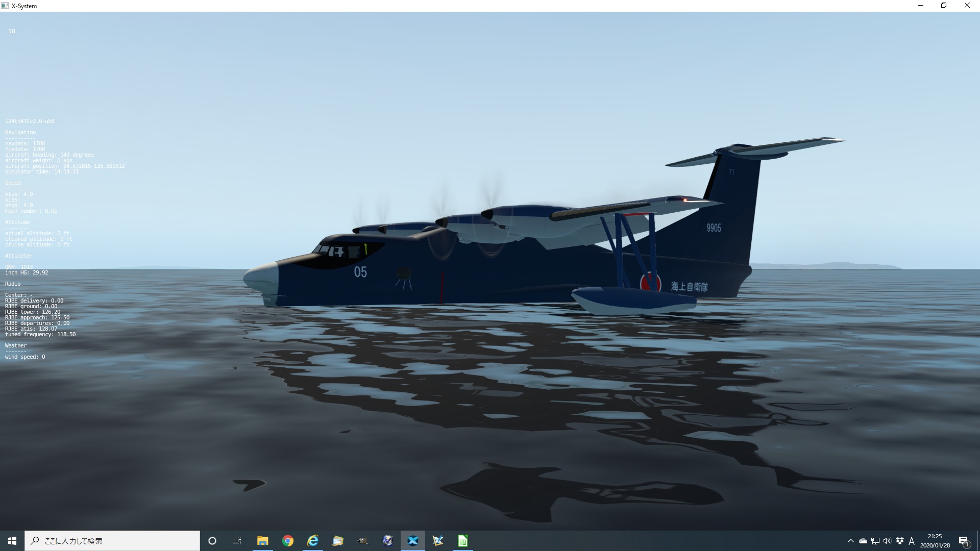
Task: Launch Google Chrome from the taskbar
Action: coord(288,541)
